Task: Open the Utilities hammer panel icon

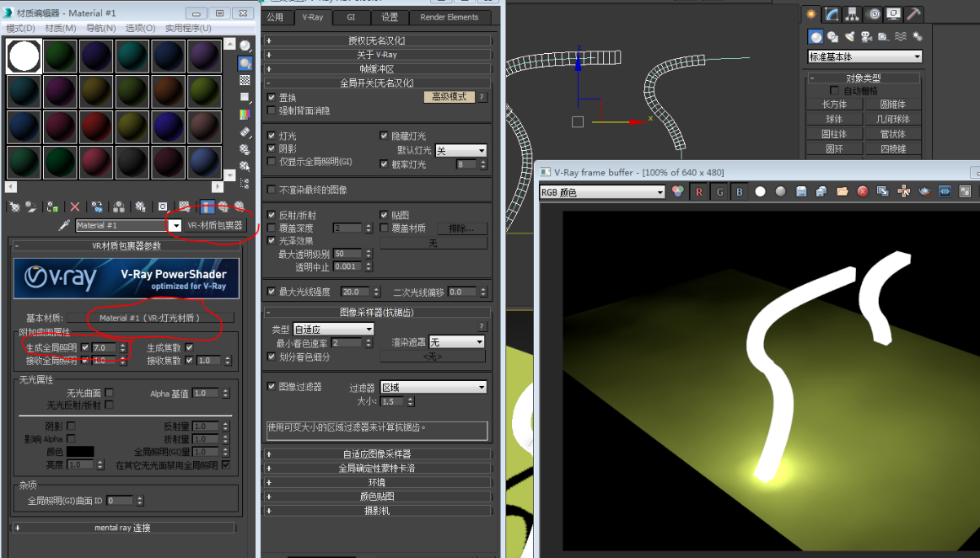Action: pyautogui.click(x=913, y=13)
